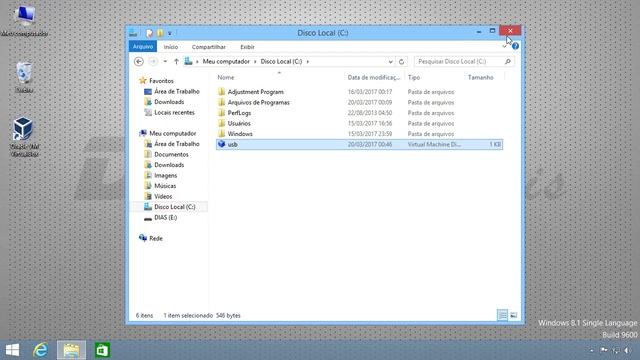Click the Forward navigation arrow

(153, 61)
